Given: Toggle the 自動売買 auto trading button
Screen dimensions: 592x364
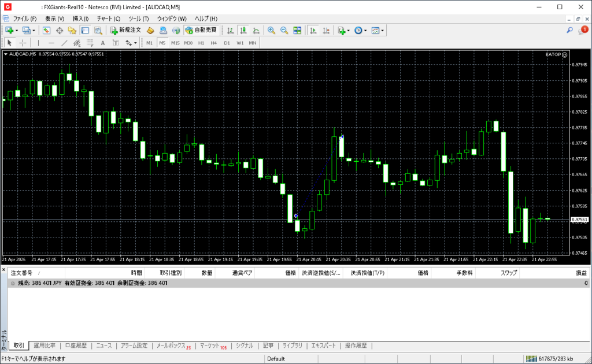Looking at the screenshot, I should [x=201, y=30].
